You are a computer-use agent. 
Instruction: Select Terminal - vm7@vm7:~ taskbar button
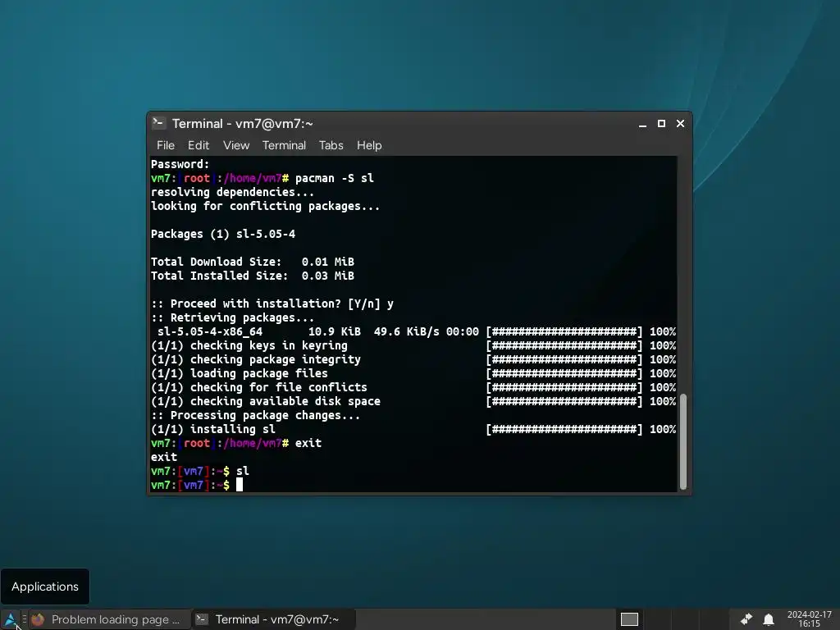[x=273, y=619]
